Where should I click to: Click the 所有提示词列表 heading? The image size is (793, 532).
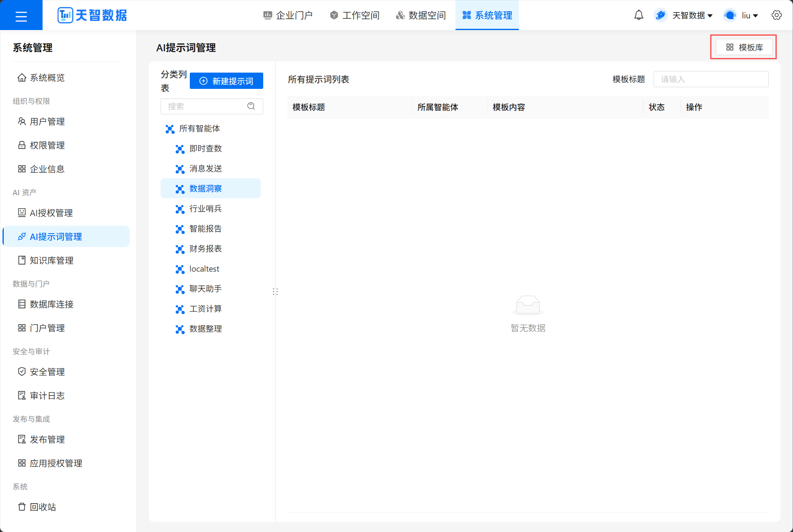318,79
